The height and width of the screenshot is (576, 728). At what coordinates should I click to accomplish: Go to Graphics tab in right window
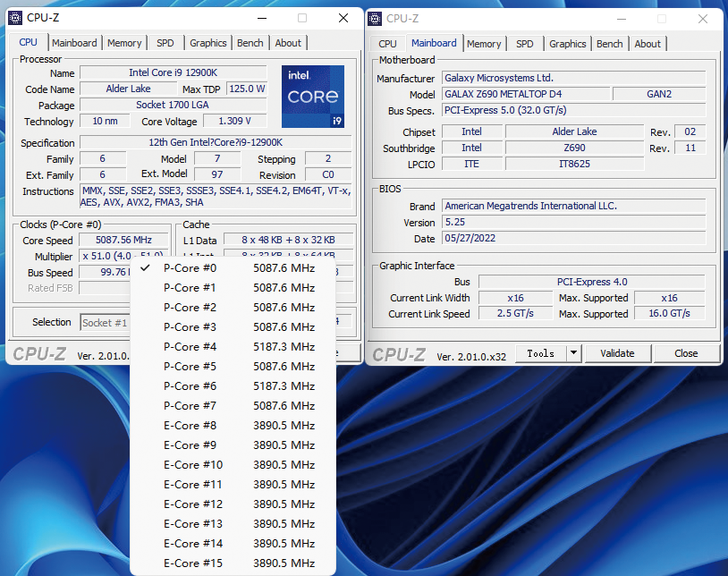[567, 44]
